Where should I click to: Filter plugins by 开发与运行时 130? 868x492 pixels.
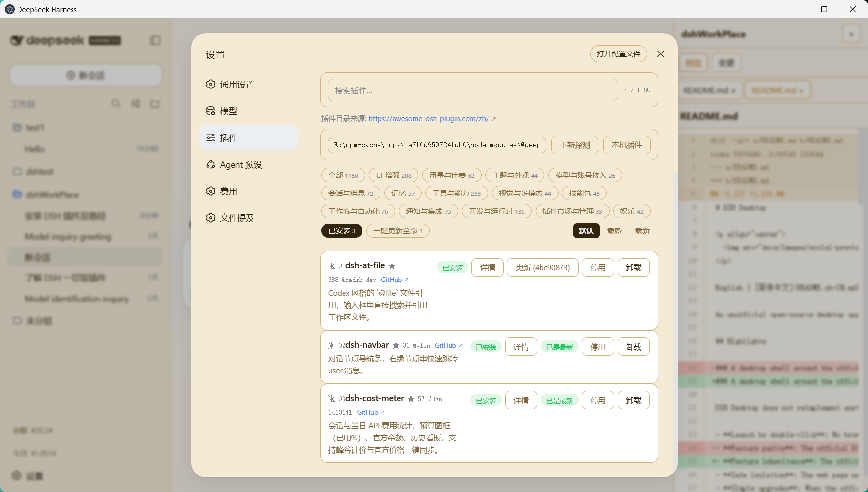pos(497,211)
